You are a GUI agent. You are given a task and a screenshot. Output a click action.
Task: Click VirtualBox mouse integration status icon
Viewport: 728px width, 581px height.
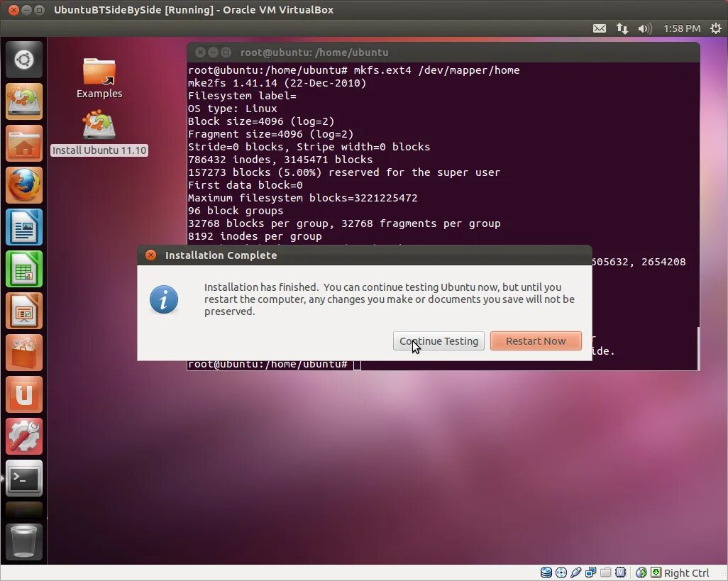(641, 572)
